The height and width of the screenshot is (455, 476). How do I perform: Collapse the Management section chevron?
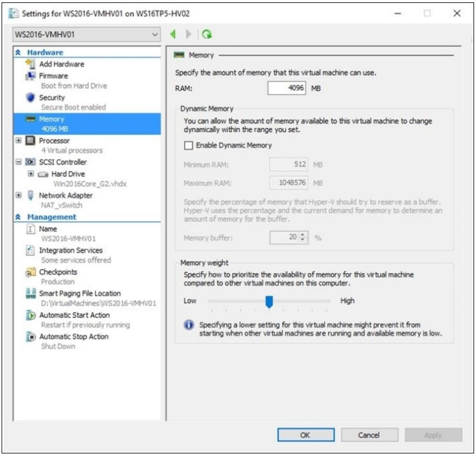tap(18, 217)
